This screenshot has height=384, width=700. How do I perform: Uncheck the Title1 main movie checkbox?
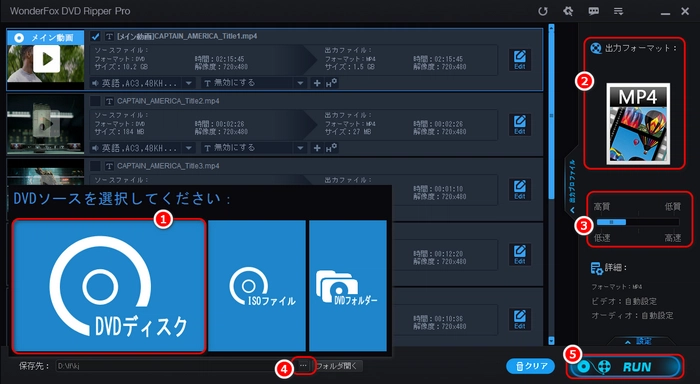pos(95,36)
